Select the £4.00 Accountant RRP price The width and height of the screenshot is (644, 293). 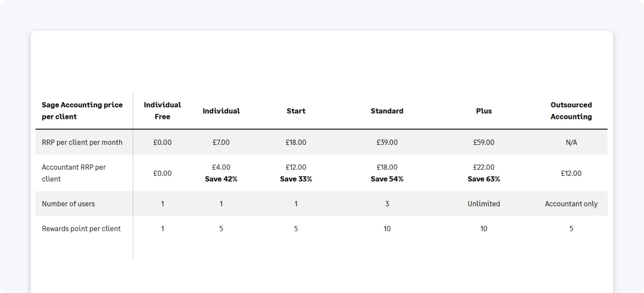pyautogui.click(x=221, y=167)
